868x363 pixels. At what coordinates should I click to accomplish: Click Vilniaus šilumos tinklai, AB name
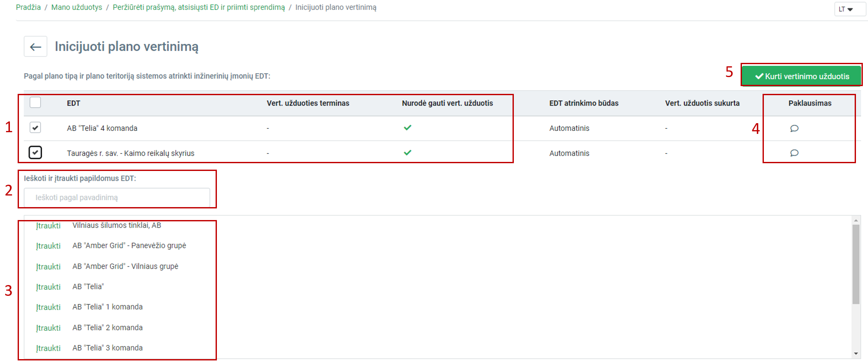pos(117,225)
